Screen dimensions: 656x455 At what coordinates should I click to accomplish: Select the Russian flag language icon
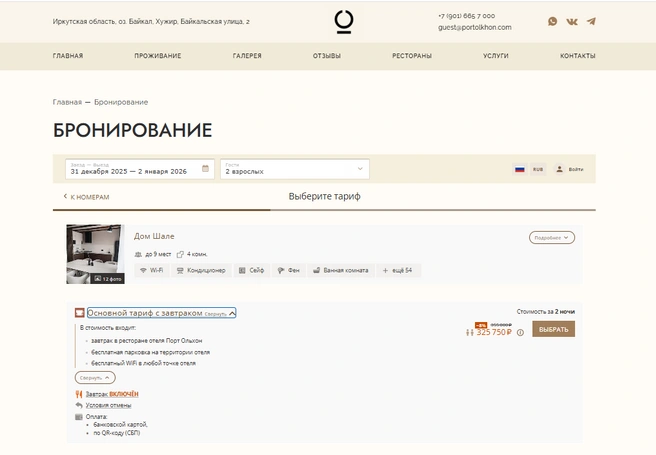click(x=520, y=169)
